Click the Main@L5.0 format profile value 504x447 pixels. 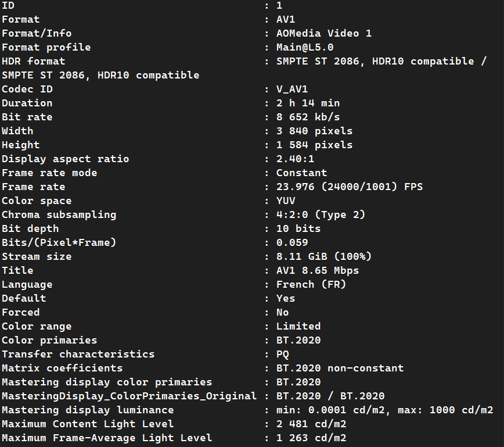tap(305, 47)
